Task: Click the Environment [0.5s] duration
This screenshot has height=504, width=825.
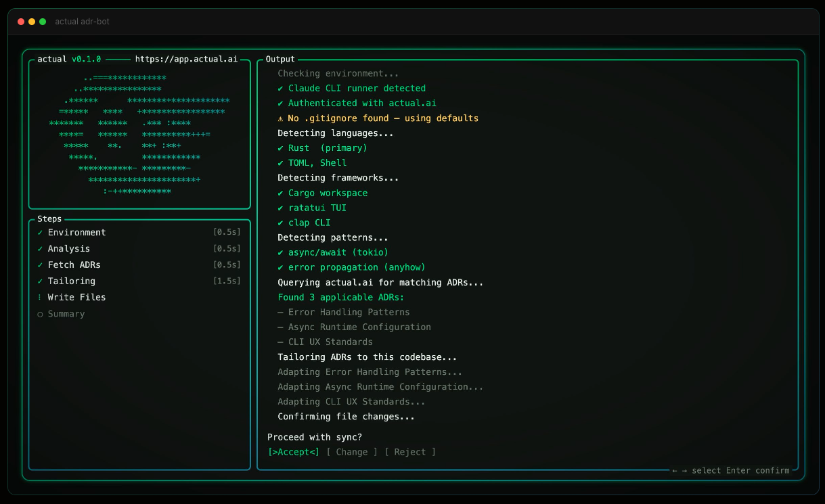Action: coord(227,232)
